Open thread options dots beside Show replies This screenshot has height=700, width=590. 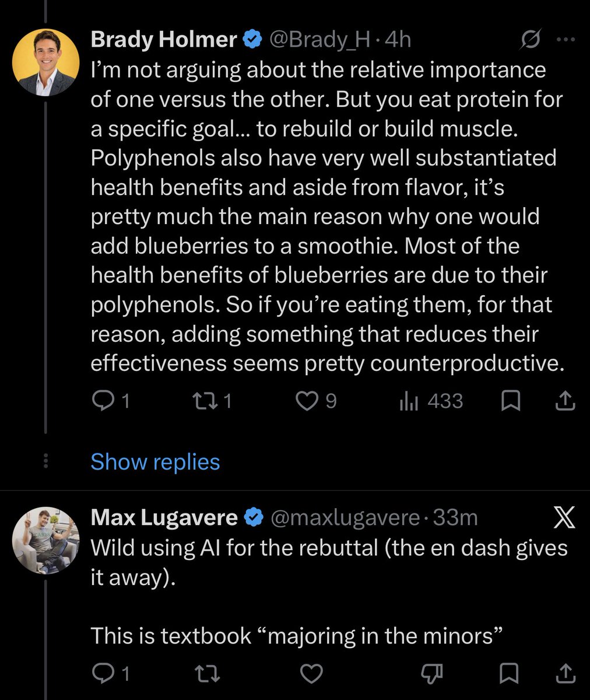(47, 461)
